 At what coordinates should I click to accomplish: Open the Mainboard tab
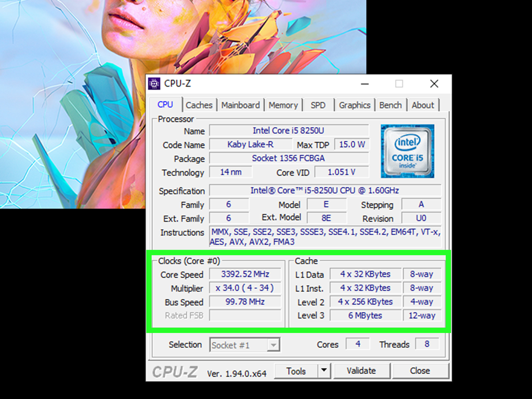240,105
